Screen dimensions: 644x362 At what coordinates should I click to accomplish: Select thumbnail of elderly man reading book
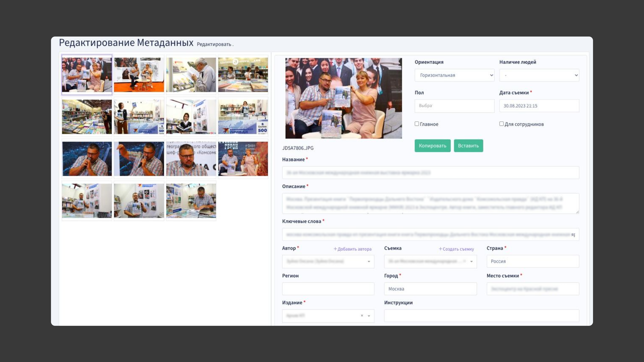191,75
